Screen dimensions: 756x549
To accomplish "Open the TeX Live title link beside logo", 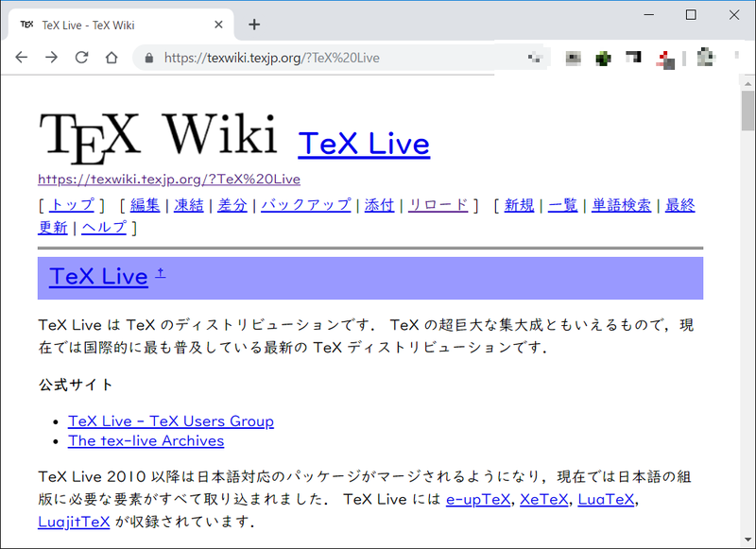I will (x=364, y=144).
